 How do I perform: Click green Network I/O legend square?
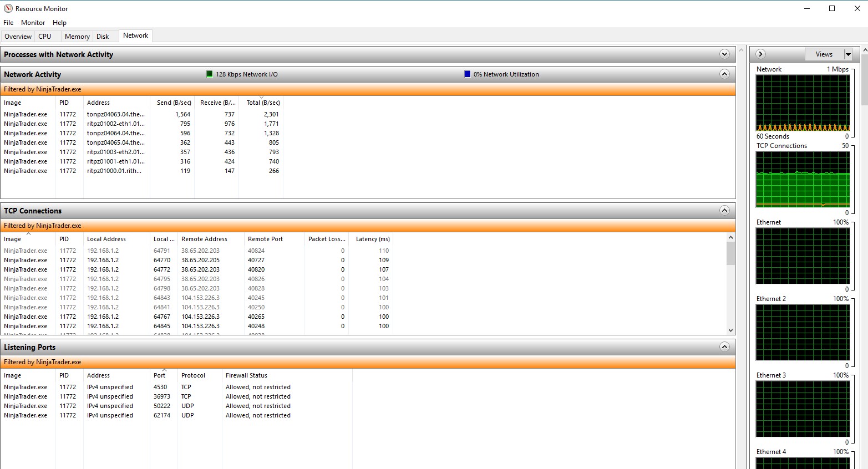point(210,74)
